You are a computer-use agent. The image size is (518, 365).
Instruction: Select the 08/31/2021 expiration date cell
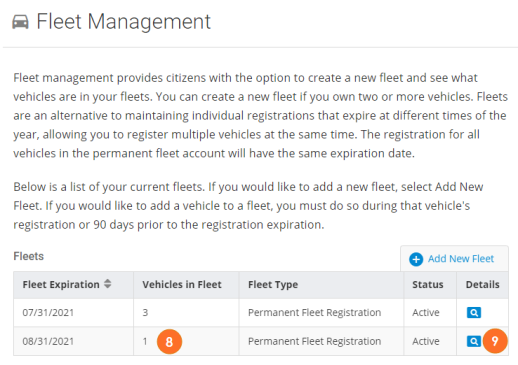[x=74, y=341]
